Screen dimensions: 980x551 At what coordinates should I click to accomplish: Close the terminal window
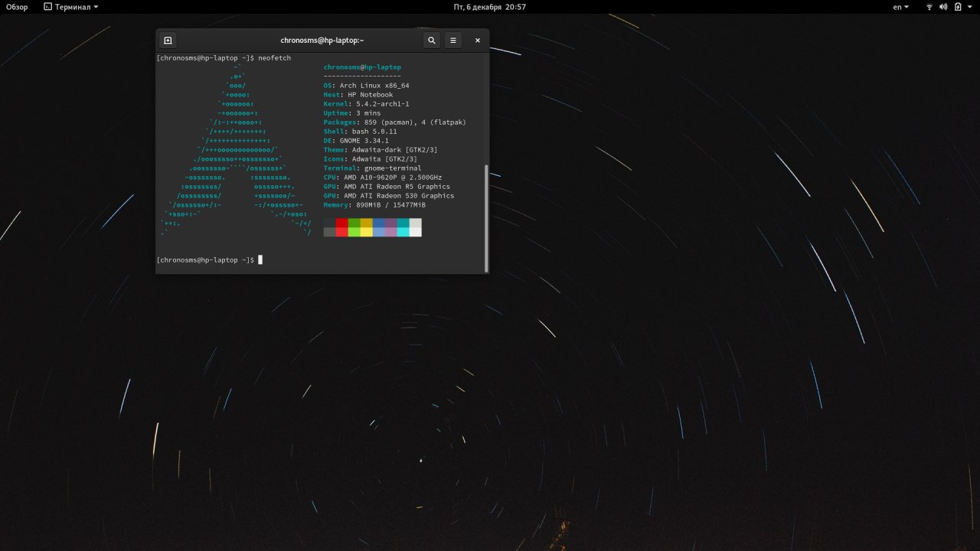[477, 41]
